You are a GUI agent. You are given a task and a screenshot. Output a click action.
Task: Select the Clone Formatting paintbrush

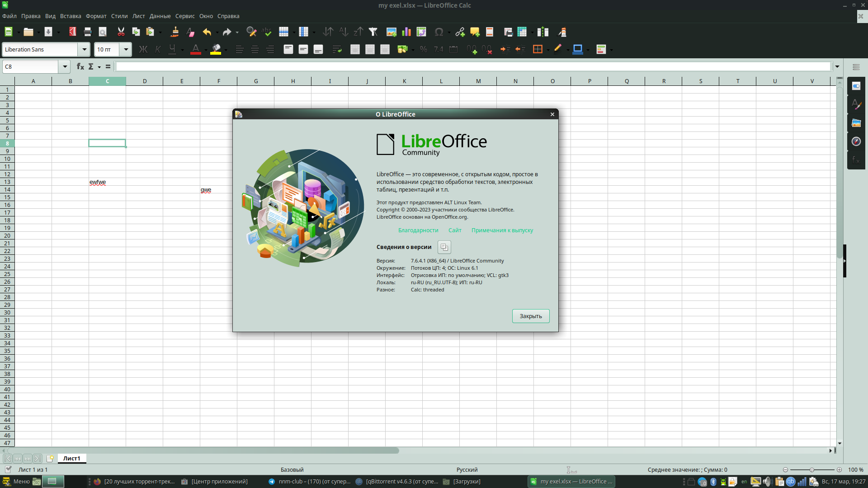coord(175,32)
